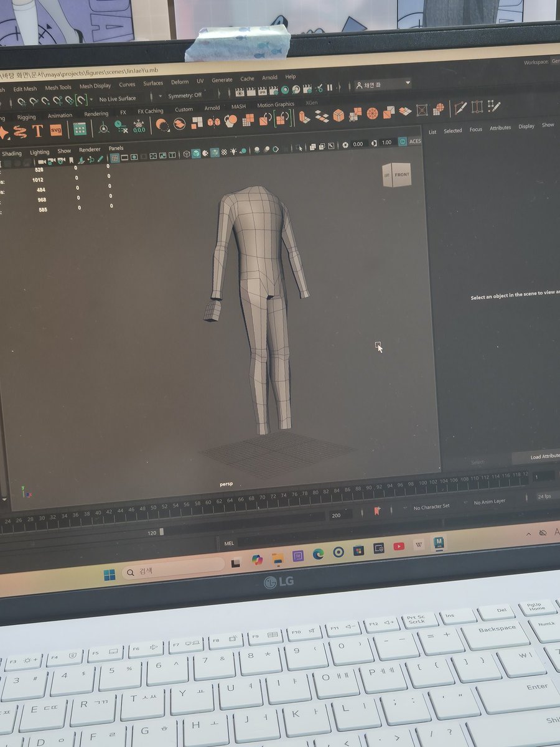This screenshot has width=560, height=747.
Task: Click the Load Attributes button
Action: point(541,456)
